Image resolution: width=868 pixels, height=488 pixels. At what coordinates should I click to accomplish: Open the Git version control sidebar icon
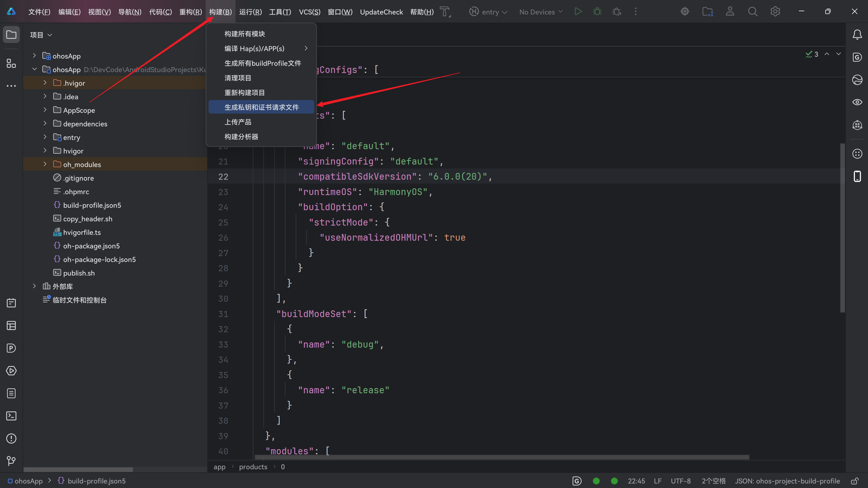coord(11,461)
